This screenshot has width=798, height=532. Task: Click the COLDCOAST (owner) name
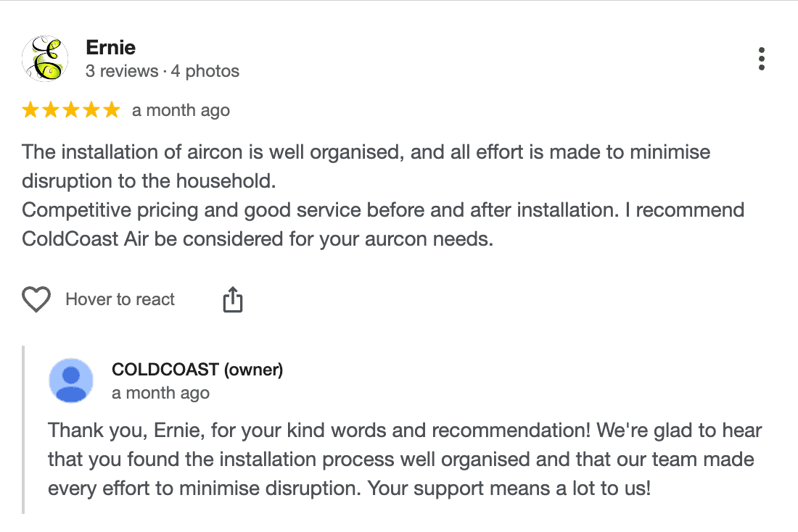(x=197, y=370)
